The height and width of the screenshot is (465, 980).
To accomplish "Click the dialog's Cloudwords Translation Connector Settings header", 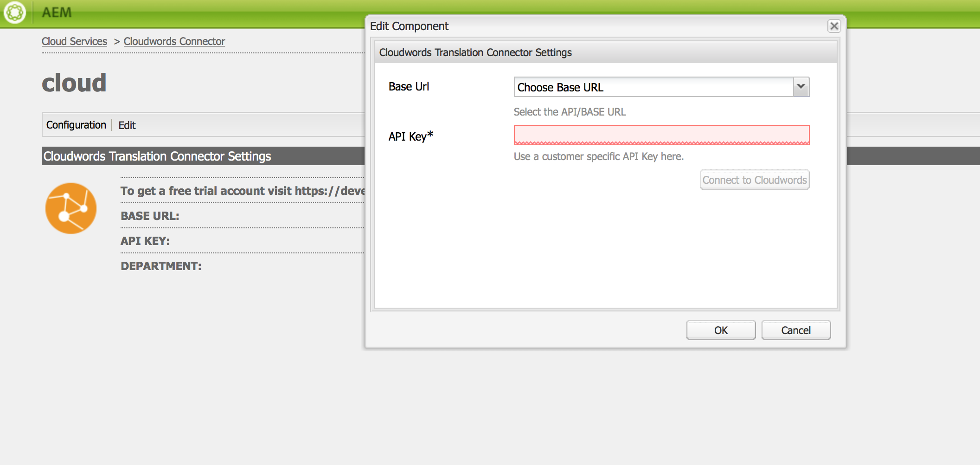I will (x=475, y=52).
